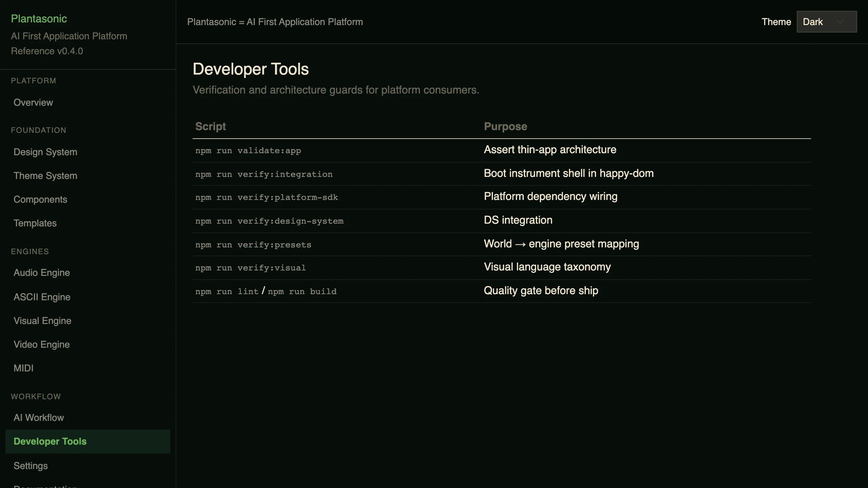Open Settings from the sidebar
Viewport: 868px width, 488px height.
[x=88, y=466]
